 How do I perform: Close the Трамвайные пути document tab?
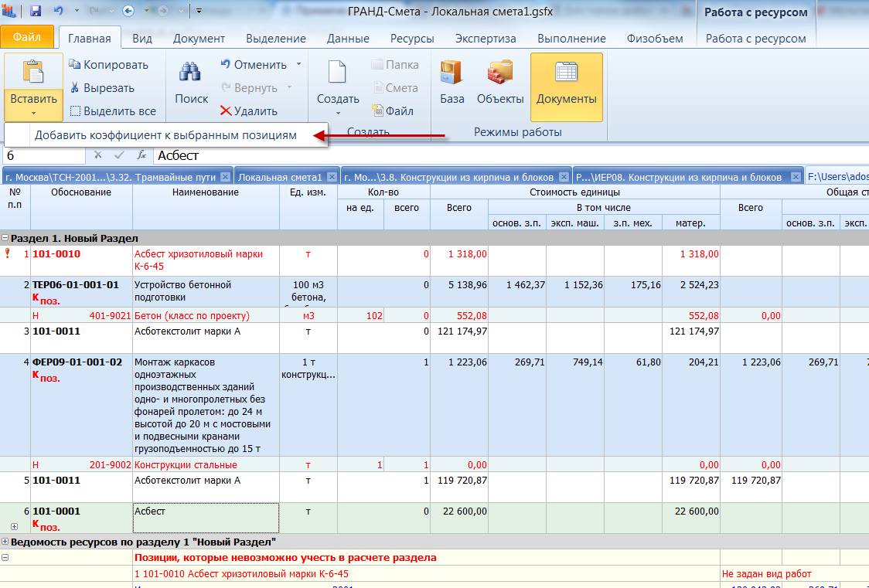[225, 177]
